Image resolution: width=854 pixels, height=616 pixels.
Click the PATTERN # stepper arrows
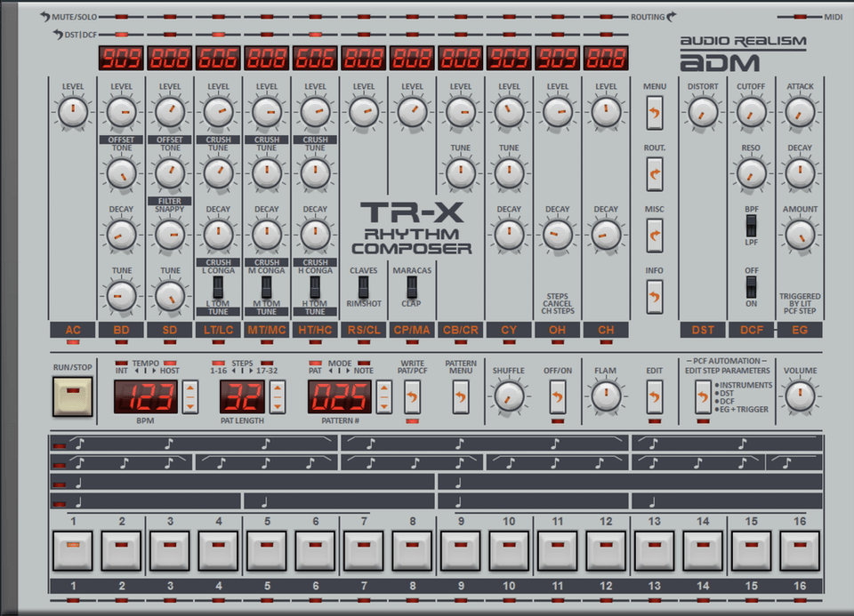384,397
